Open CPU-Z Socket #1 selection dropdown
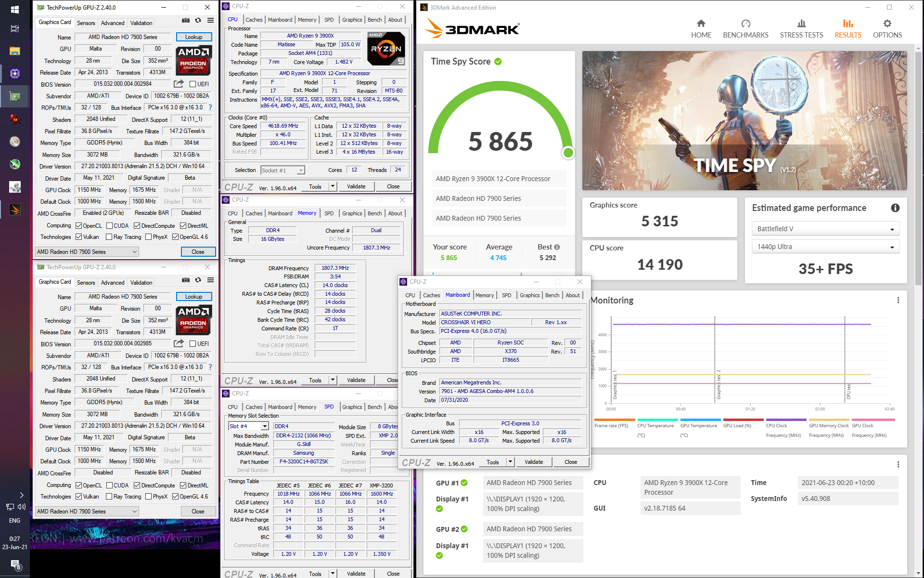924x578 pixels. point(282,170)
